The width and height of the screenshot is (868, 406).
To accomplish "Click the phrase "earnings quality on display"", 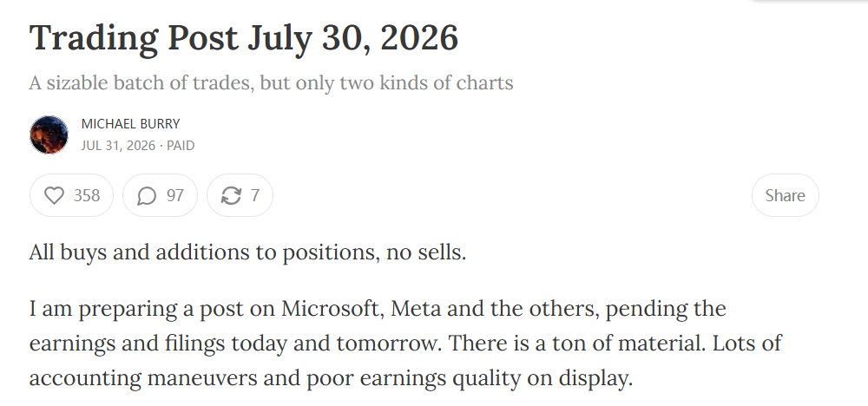I will pyautogui.click(x=496, y=378).
